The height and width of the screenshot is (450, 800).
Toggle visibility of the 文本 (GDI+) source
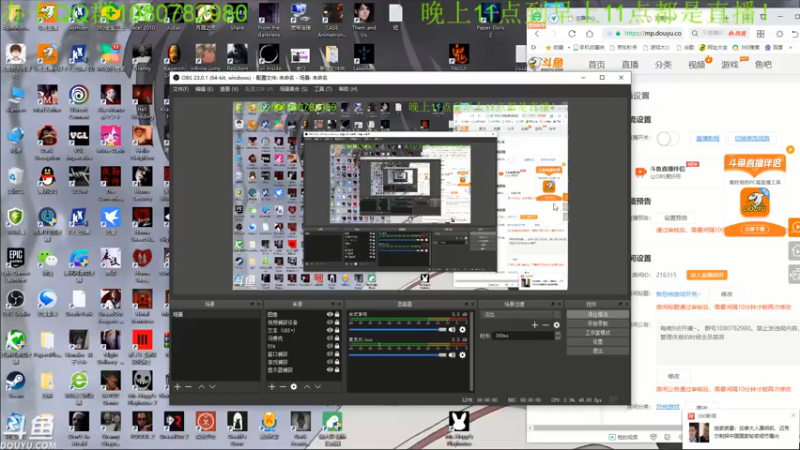click(x=330, y=330)
